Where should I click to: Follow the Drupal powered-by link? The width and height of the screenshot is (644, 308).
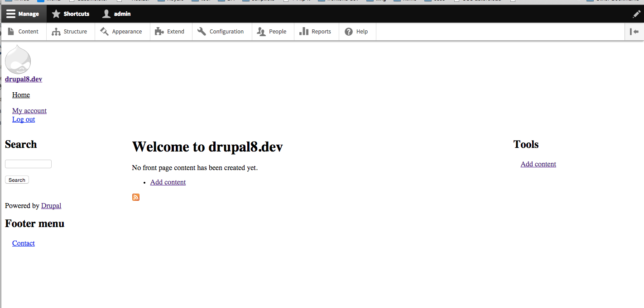pos(51,206)
